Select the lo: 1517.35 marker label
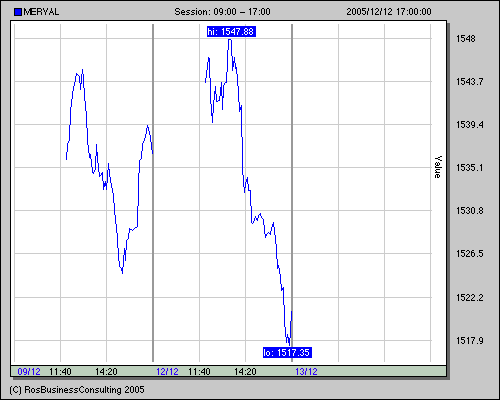Image resolution: width=500 pixels, height=400 pixels. coord(287,352)
